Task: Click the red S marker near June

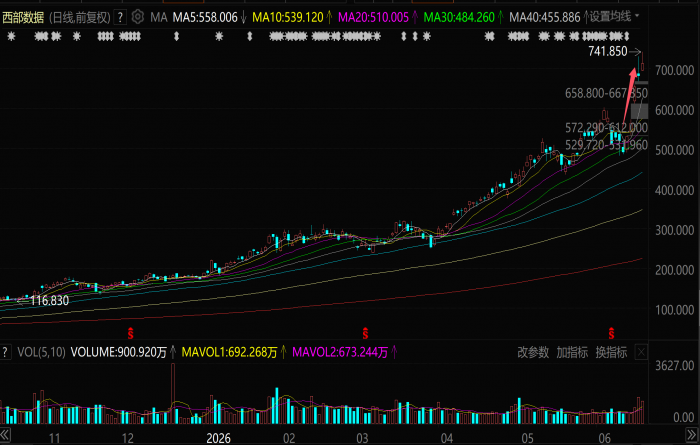Action: [x=611, y=333]
